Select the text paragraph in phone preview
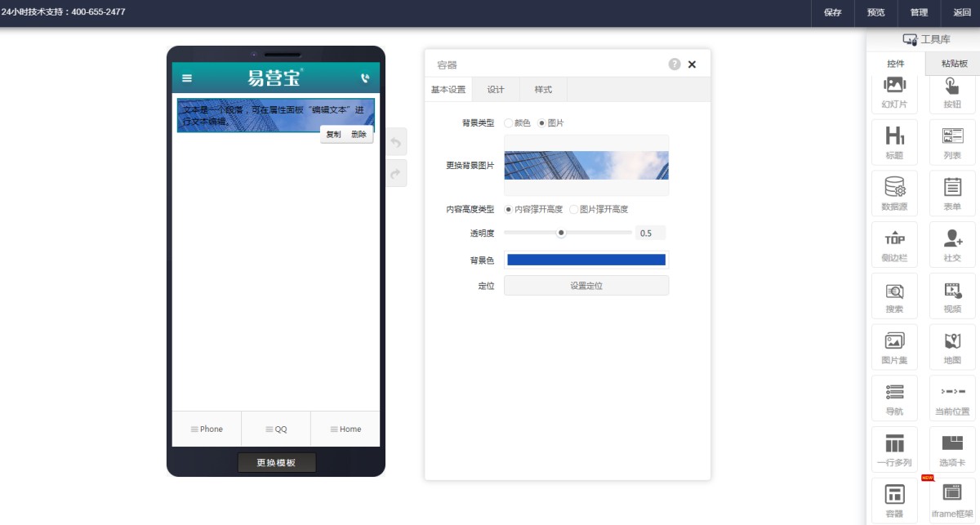This screenshot has width=980, height=525. tap(272, 115)
